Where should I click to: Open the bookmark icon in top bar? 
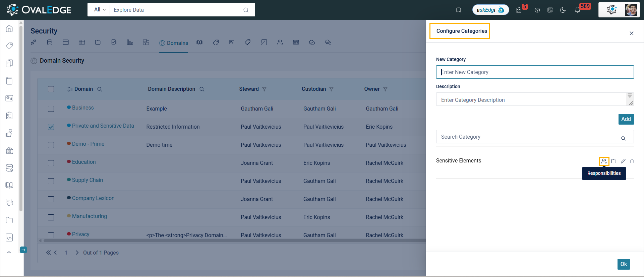tap(459, 10)
